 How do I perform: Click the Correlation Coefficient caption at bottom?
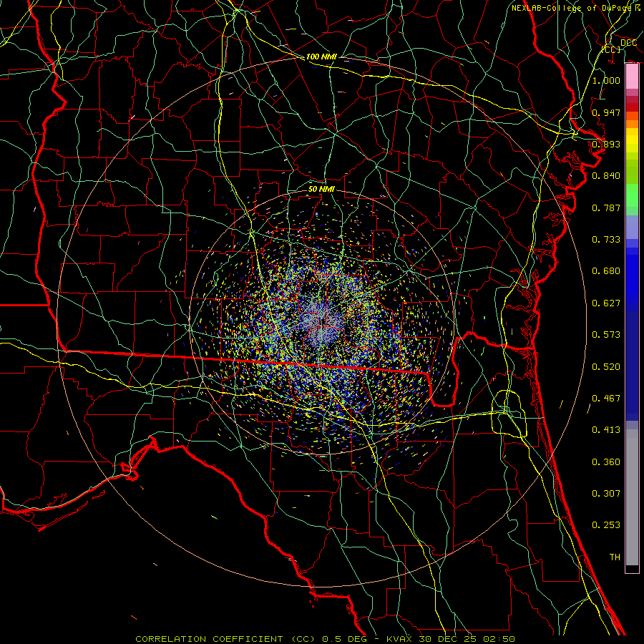point(325,639)
